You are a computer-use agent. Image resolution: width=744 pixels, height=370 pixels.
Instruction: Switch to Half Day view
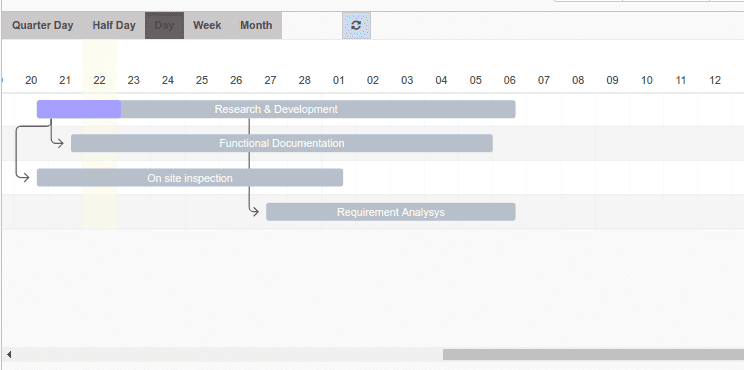coord(114,26)
